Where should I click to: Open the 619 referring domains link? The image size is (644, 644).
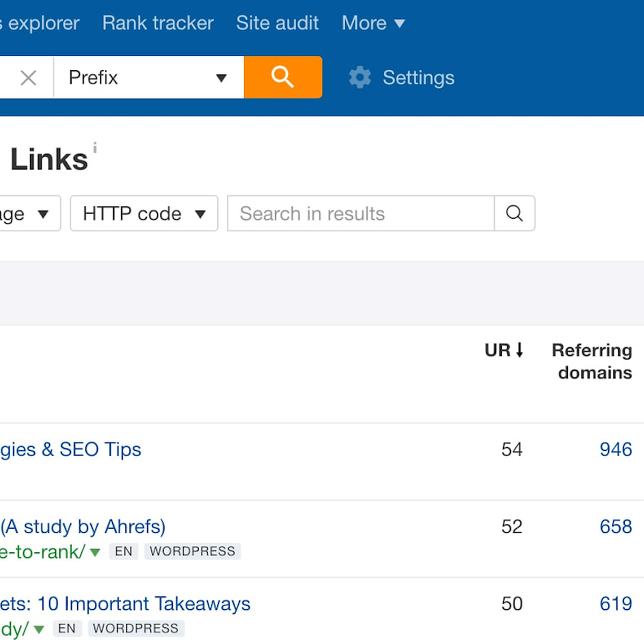[616, 604]
